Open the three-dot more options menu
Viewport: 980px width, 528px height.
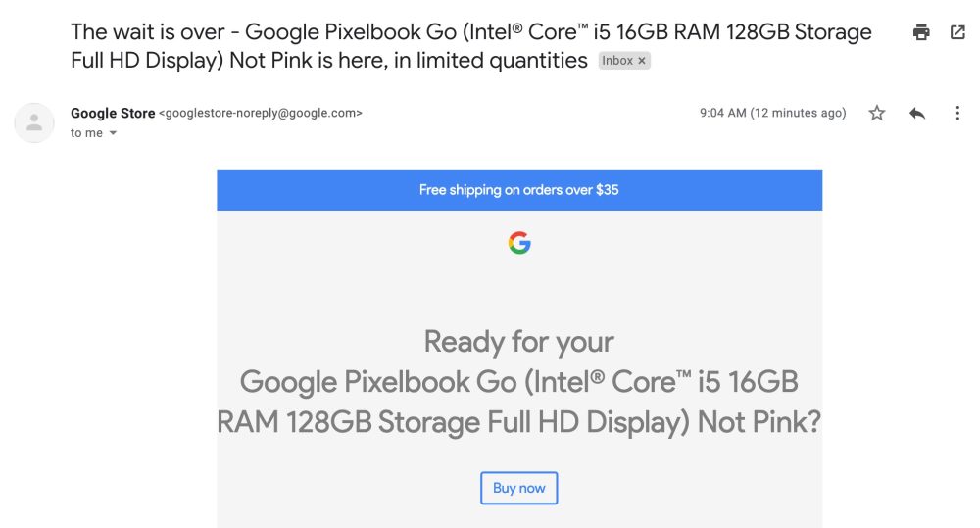click(x=957, y=114)
